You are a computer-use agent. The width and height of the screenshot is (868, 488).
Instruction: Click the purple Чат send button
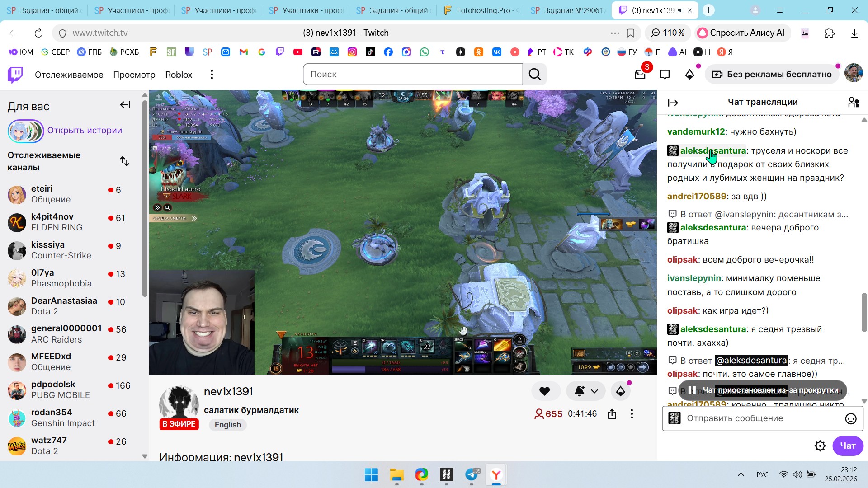tap(847, 446)
